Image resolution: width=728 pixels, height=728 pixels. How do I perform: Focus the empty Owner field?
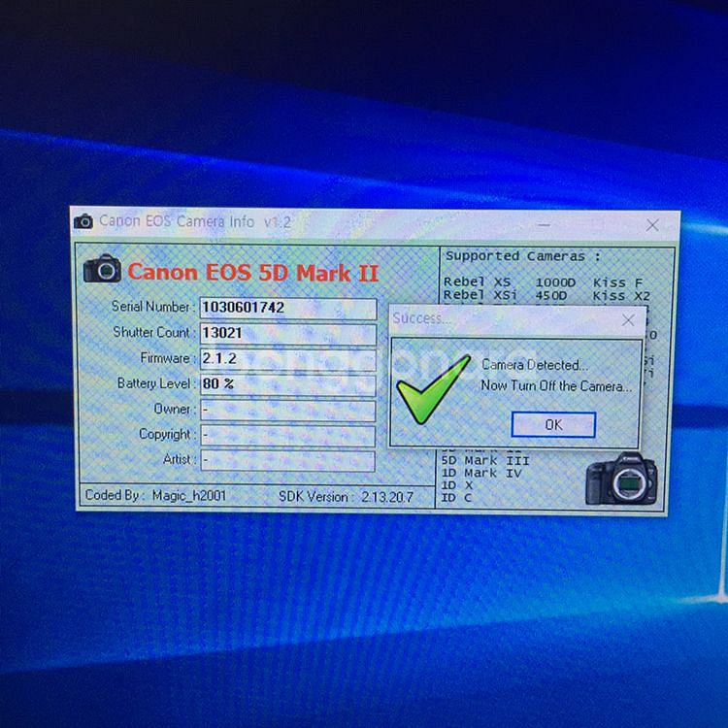(287, 410)
